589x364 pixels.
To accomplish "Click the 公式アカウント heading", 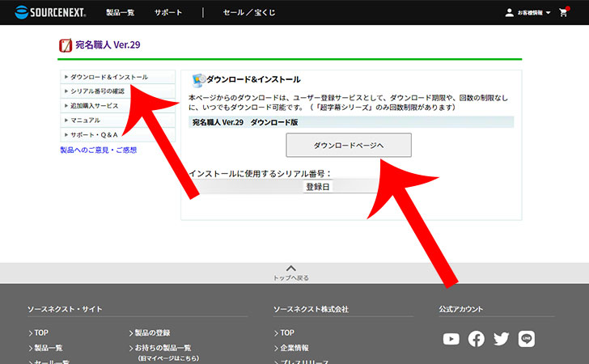I will point(461,309).
